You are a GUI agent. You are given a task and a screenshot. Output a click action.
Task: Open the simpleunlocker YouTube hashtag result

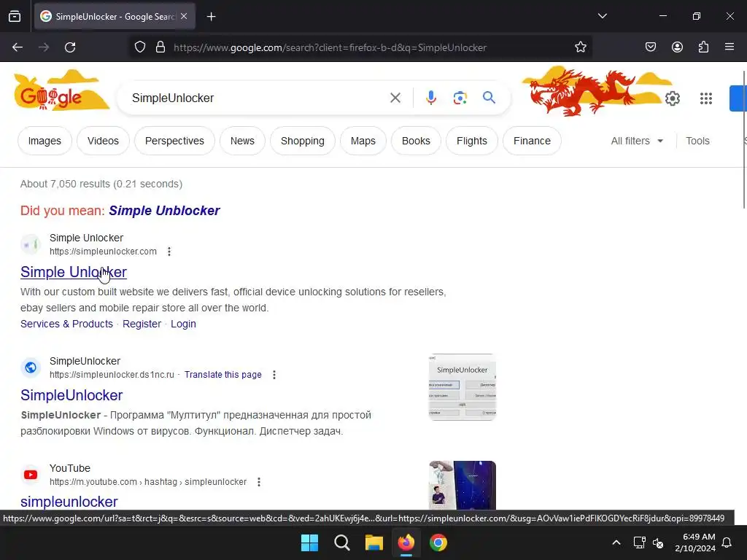tap(69, 502)
